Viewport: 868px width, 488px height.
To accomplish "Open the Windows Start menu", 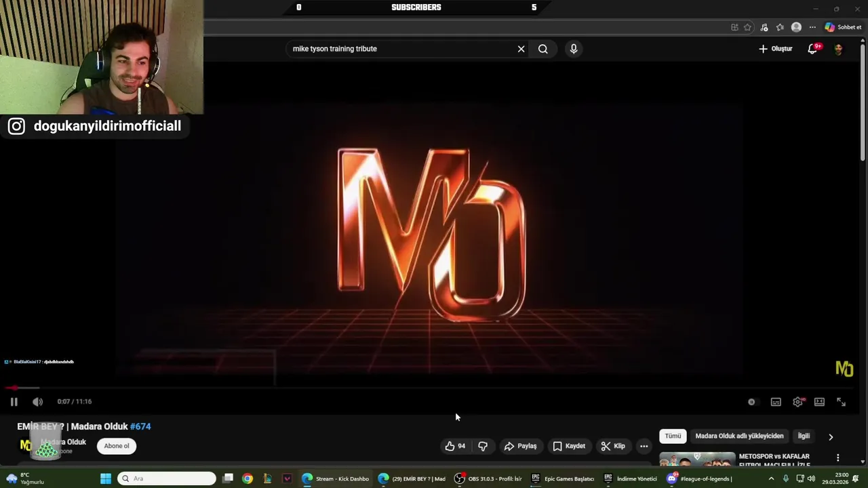I will (x=106, y=479).
